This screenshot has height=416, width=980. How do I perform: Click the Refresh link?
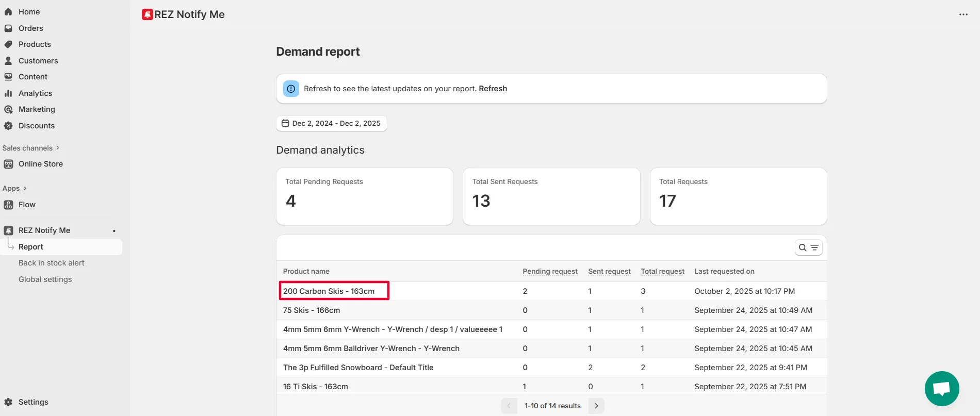tap(493, 89)
